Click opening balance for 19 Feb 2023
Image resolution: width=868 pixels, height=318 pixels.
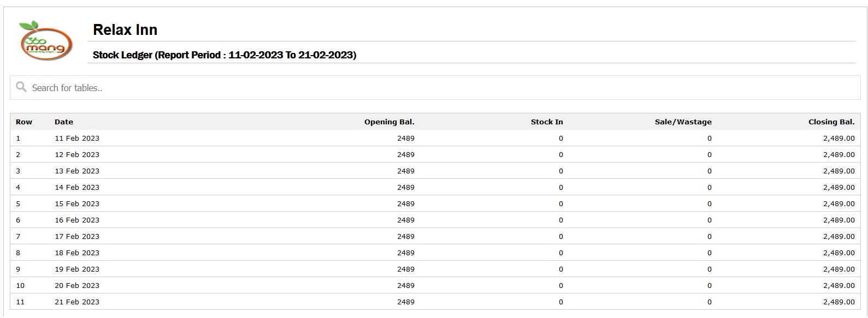point(406,269)
